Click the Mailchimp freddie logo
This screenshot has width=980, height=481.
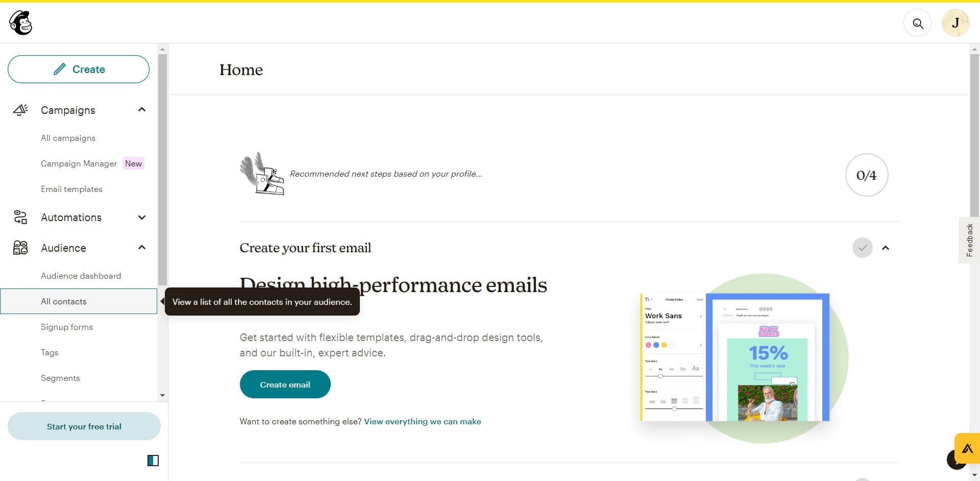(19, 22)
